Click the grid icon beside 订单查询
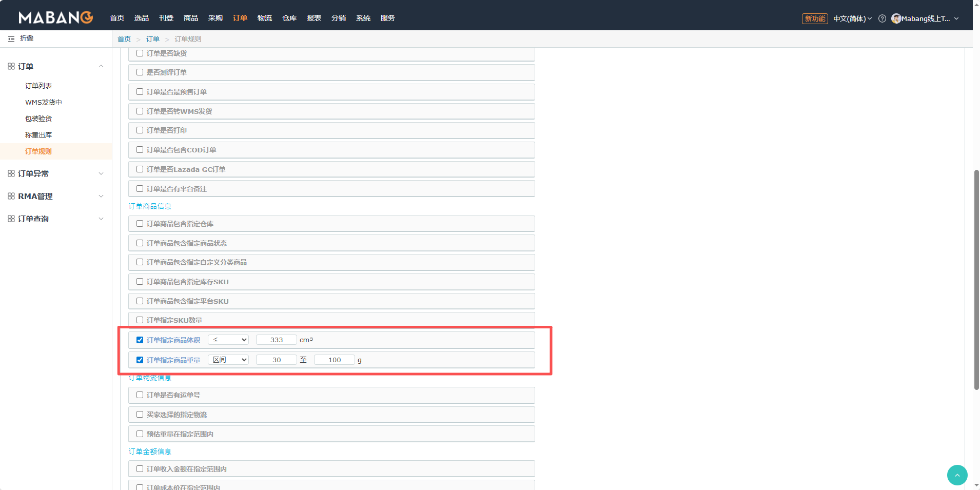Screen dimensions: 980x490 tap(11, 219)
